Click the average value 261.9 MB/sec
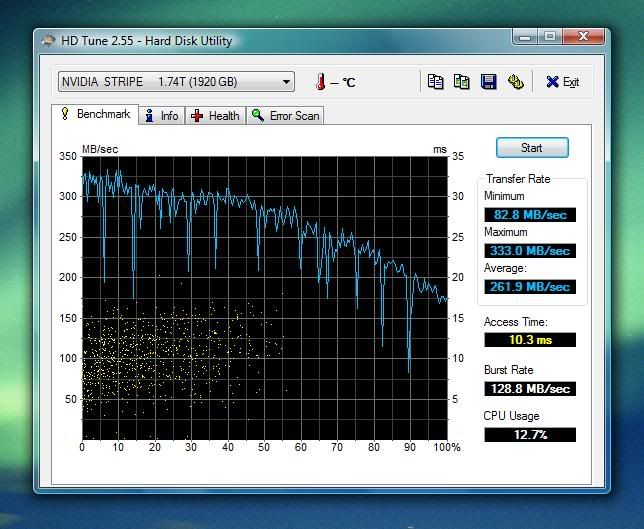This screenshot has width=644, height=529. [530, 287]
